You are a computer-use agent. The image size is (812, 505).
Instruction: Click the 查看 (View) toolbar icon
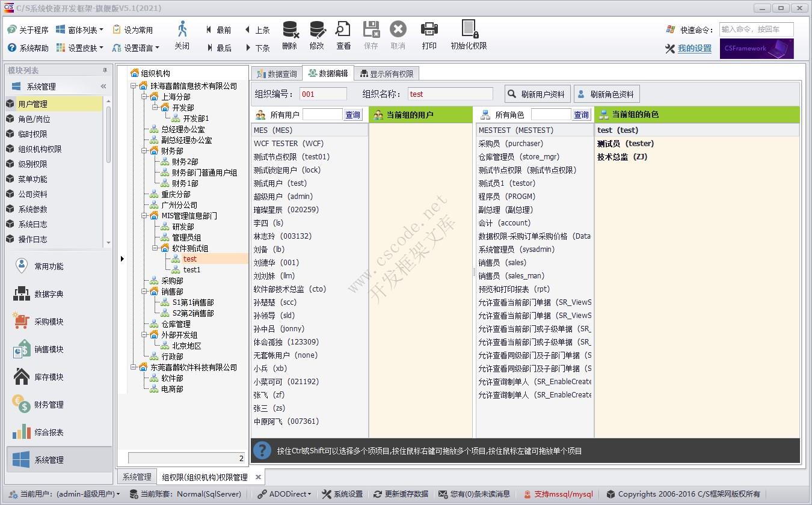pos(343,34)
